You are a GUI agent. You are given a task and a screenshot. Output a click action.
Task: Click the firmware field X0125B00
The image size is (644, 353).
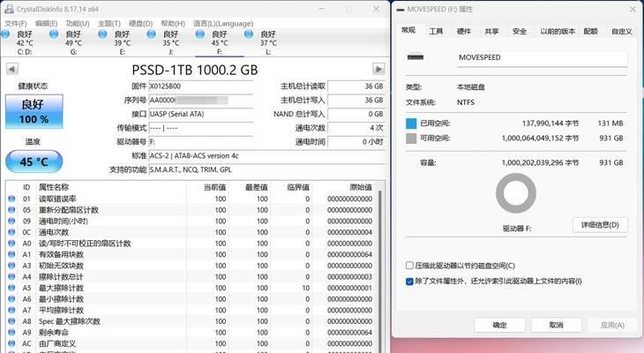[x=200, y=86]
